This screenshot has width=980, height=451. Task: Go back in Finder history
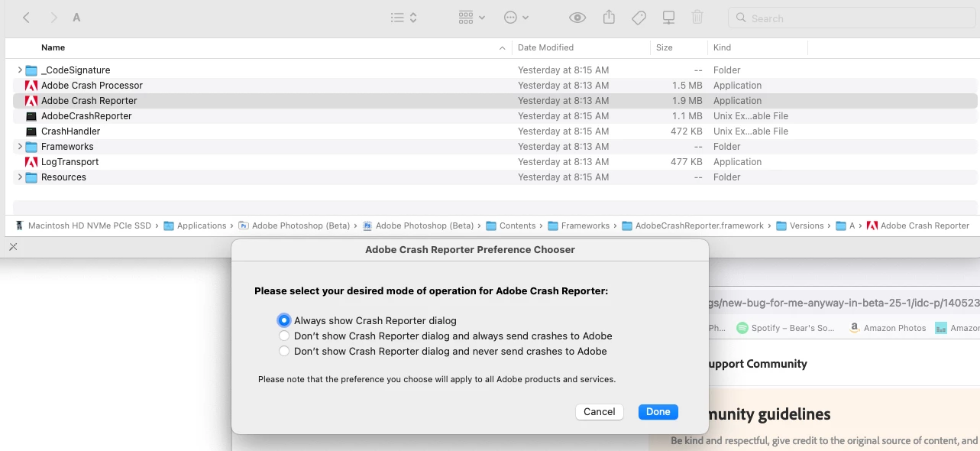27,18
